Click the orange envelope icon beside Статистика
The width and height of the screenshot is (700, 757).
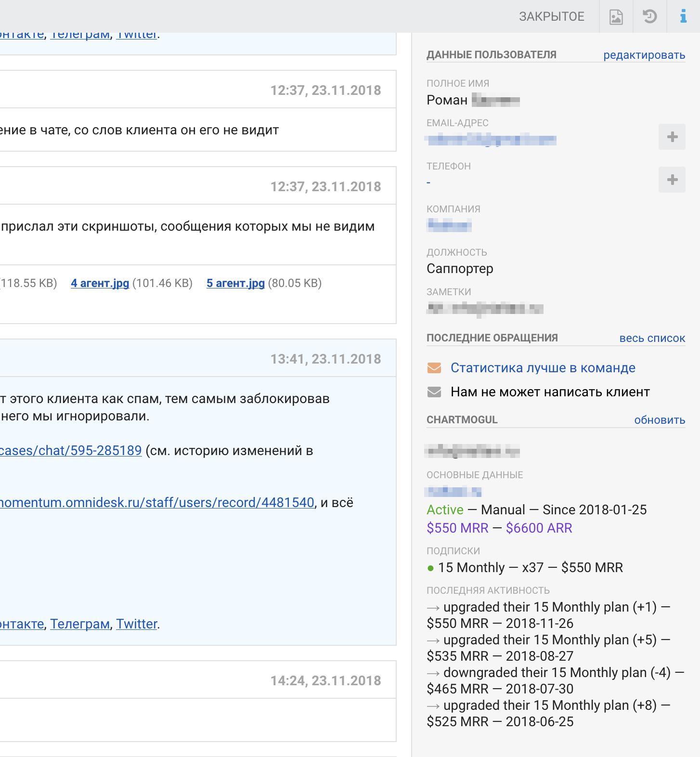pyautogui.click(x=434, y=368)
